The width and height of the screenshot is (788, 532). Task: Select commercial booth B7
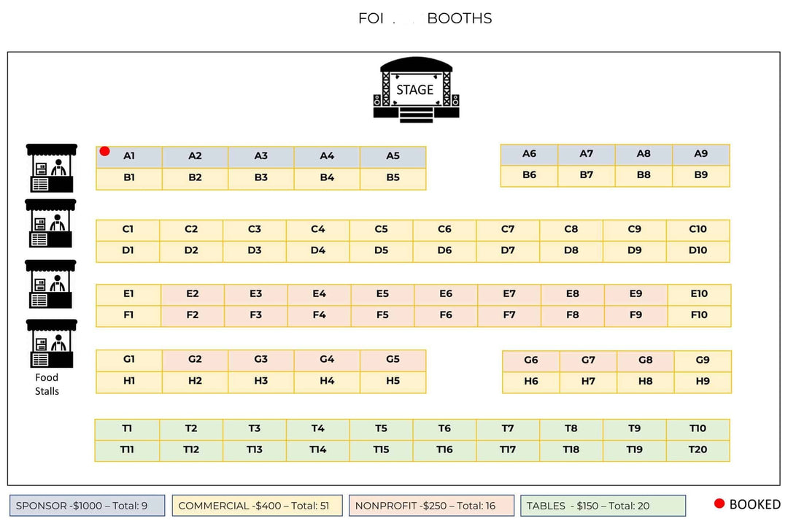pos(587,176)
